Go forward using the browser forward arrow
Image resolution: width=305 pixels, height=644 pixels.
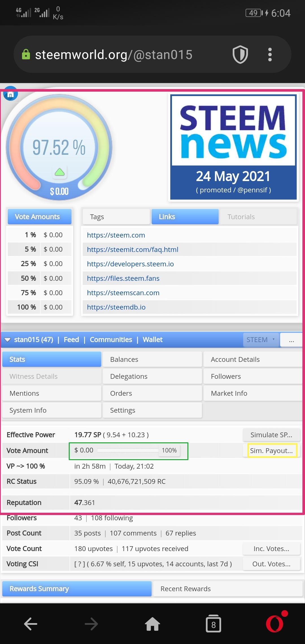[x=91, y=624]
